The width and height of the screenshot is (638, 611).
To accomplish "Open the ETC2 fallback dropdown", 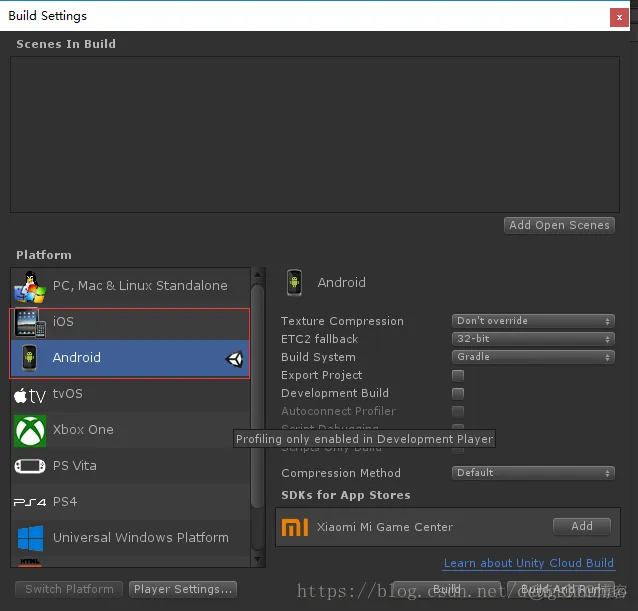I will point(533,339).
